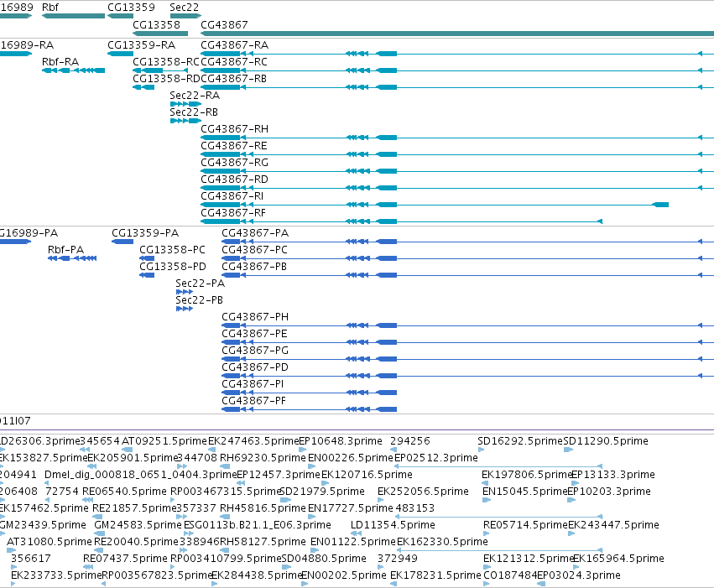Click transcript label 'Rbf-RA'
Viewport: 714px width, 588px height.
60,62
